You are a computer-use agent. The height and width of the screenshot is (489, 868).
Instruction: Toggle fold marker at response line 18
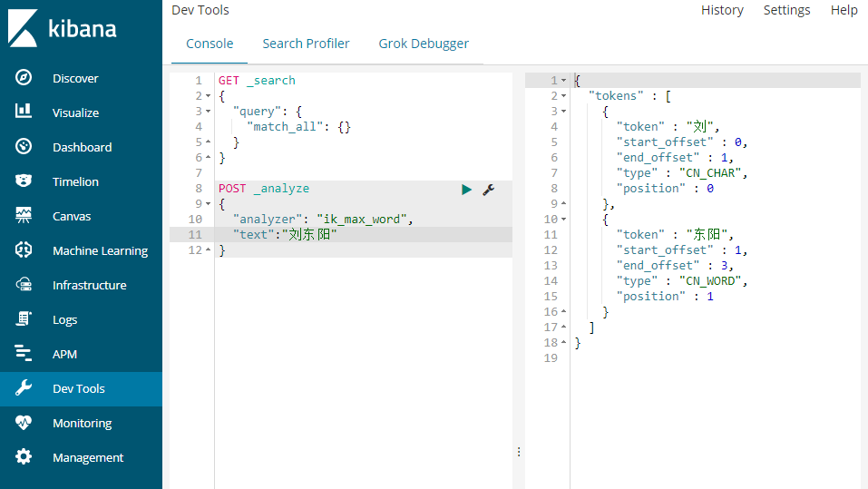[563, 342]
